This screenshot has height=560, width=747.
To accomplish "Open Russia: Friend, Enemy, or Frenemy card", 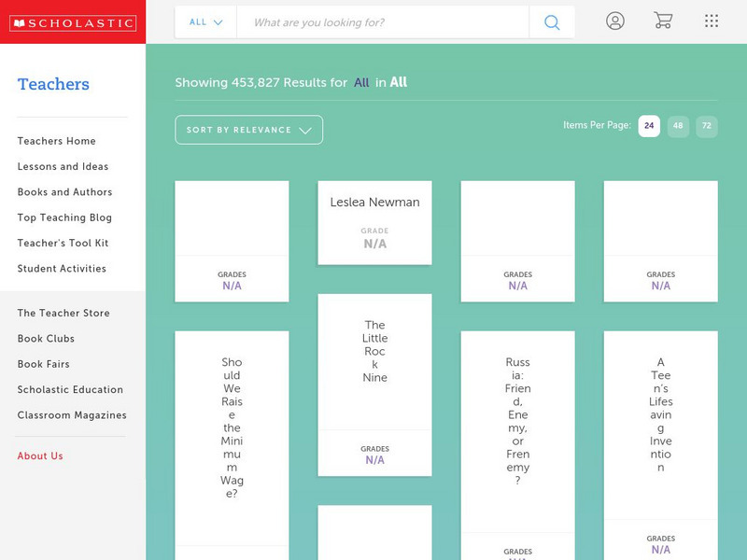I will pos(518,445).
